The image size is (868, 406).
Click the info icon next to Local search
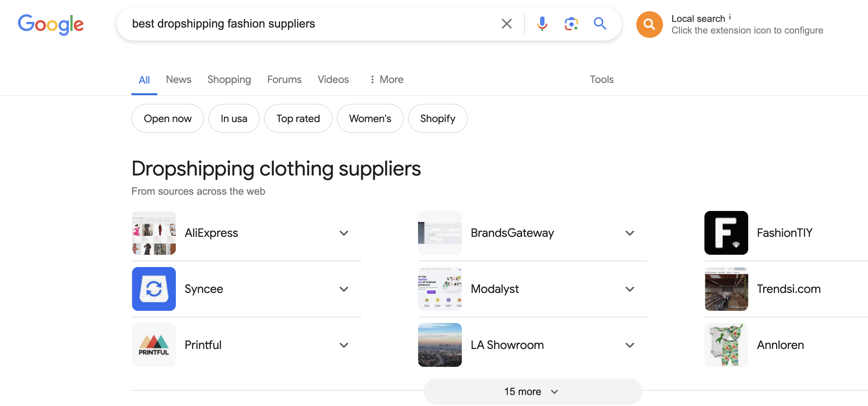coord(730,17)
